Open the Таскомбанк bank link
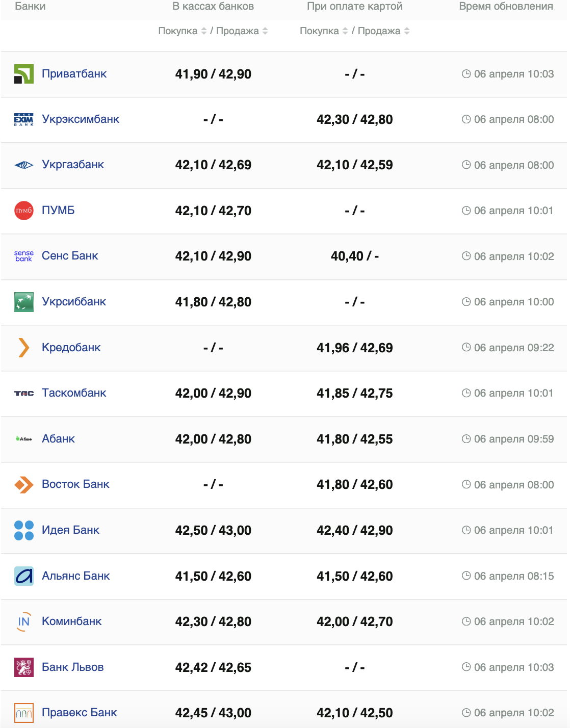Image resolution: width=570 pixels, height=728 pixels. (x=74, y=393)
